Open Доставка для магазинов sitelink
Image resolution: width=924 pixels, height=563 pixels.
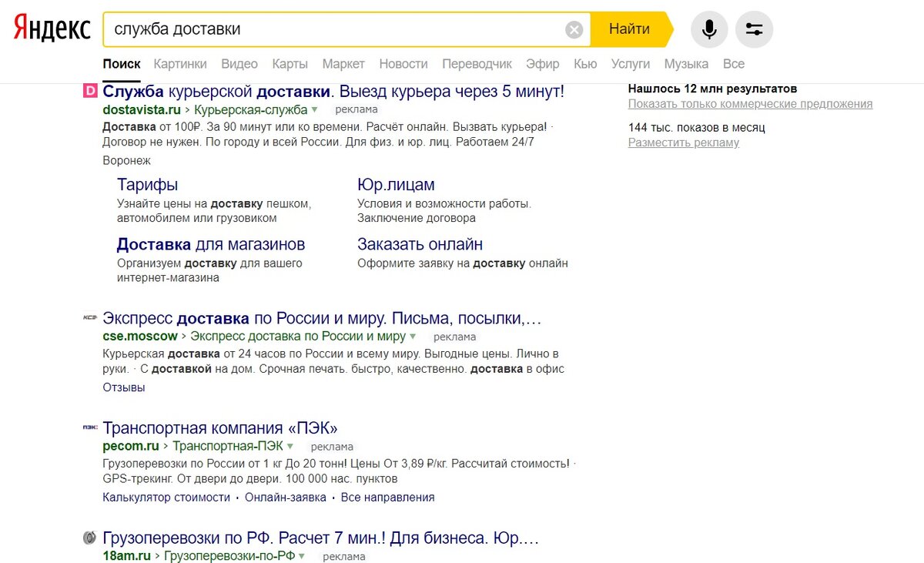pos(211,244)
